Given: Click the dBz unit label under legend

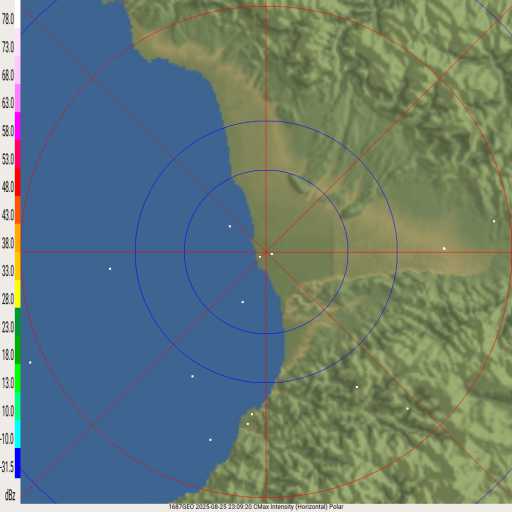Looking at the screenshot, I should pyautogui.click(x=10, y=495).
